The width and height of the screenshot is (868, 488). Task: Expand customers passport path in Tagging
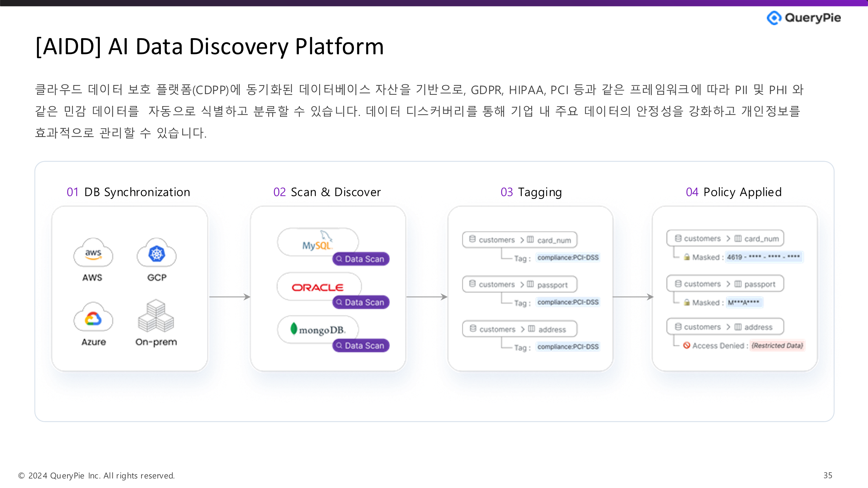click(x=519, y=284)
